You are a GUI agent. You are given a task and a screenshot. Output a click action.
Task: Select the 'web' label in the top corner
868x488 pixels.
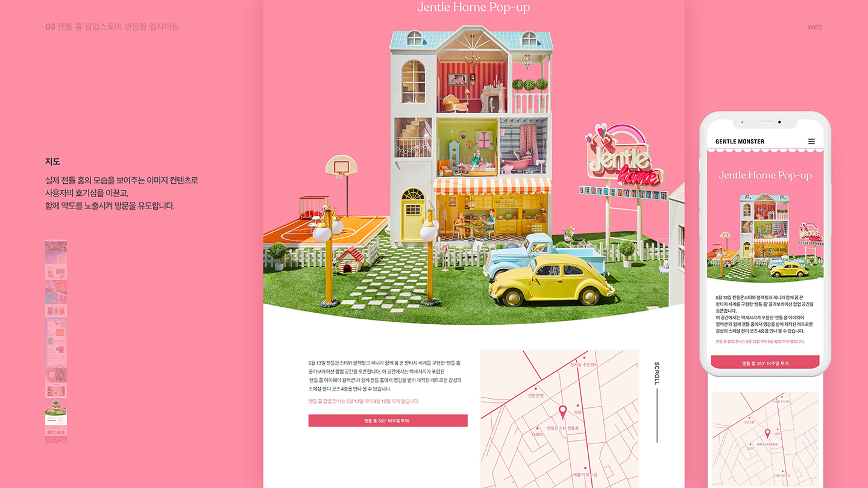(x=815, y=27)
